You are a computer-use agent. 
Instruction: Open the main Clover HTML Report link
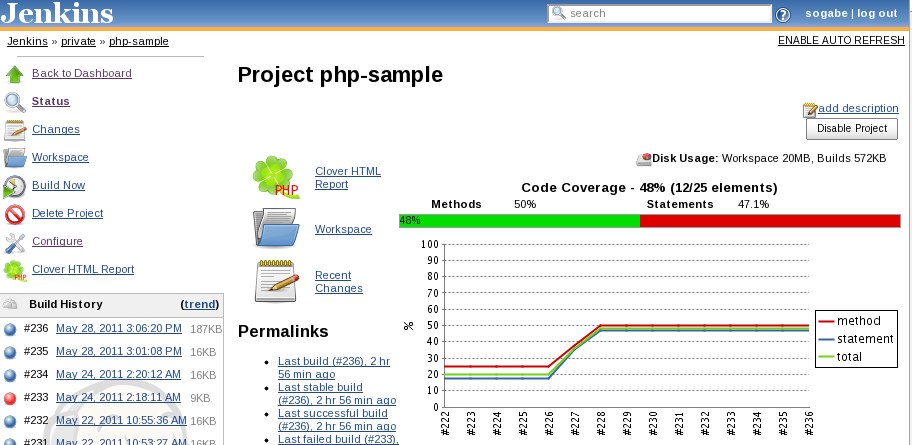(348, 177)
